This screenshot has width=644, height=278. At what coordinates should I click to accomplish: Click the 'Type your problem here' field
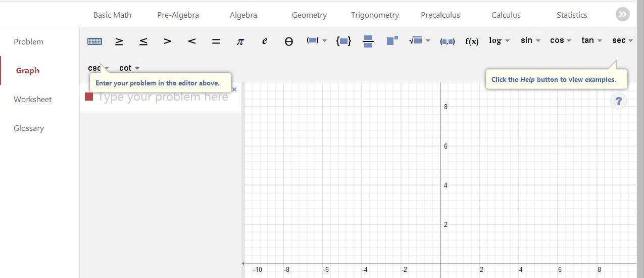163,97
